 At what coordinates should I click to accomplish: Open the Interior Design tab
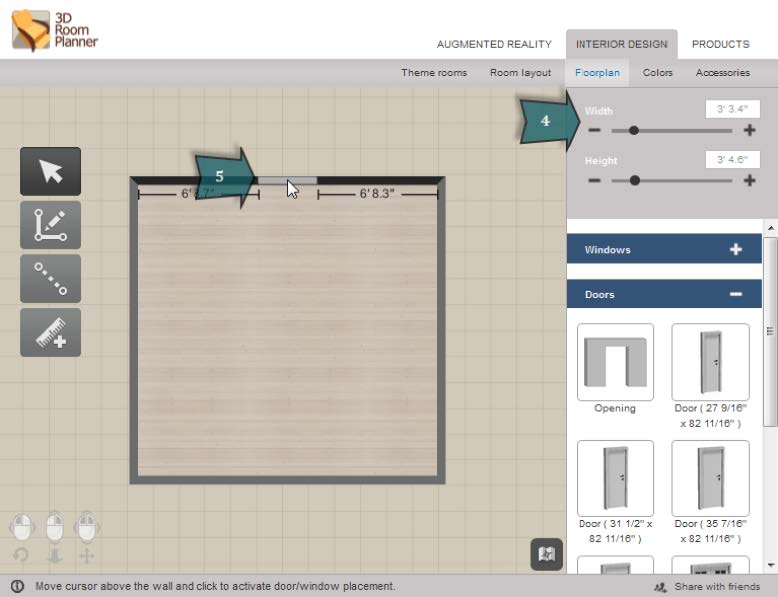pyautogui.click(x=622, y=44)
